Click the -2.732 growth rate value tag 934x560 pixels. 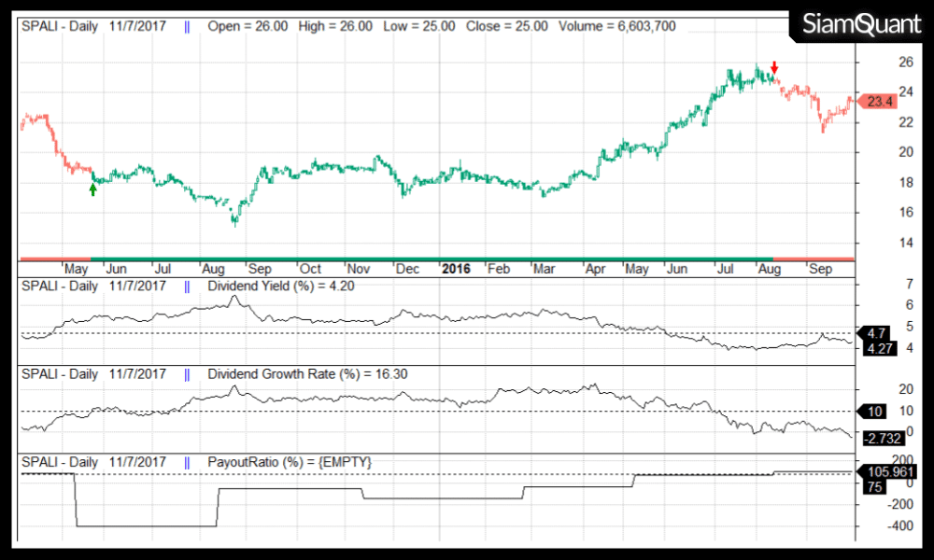(879, 437)
